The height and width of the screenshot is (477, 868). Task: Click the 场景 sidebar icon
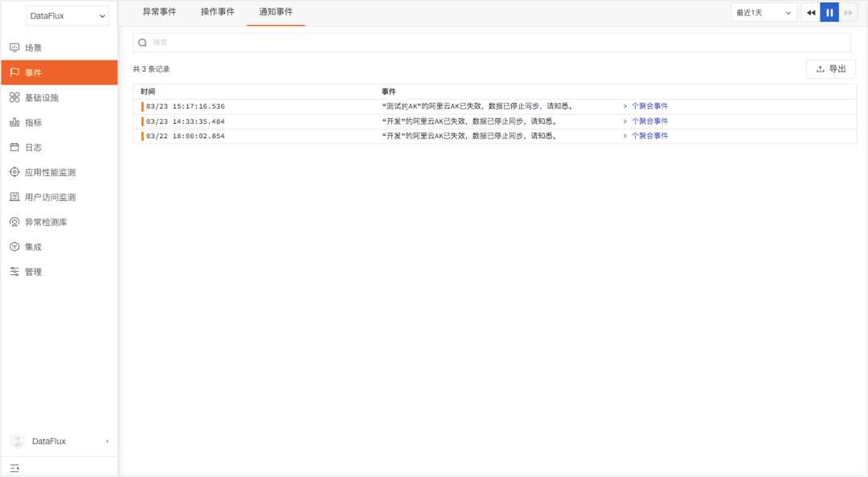pos(14,47)
